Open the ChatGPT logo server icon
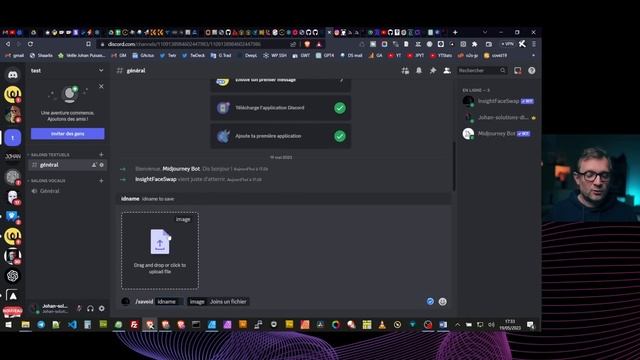This screenshot has height=360, width=640. pos(13,276)
